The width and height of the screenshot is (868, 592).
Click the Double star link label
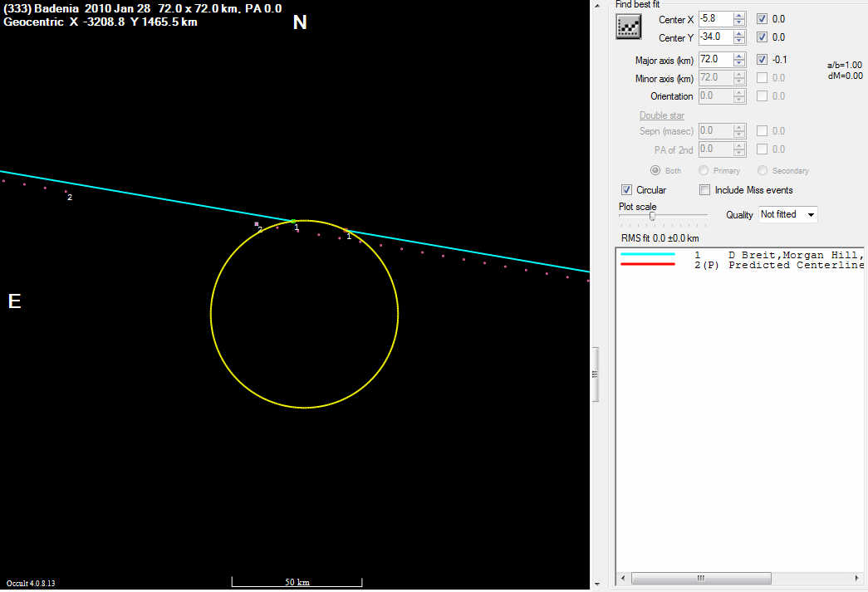pyautogui.click(x=661, y=115)
